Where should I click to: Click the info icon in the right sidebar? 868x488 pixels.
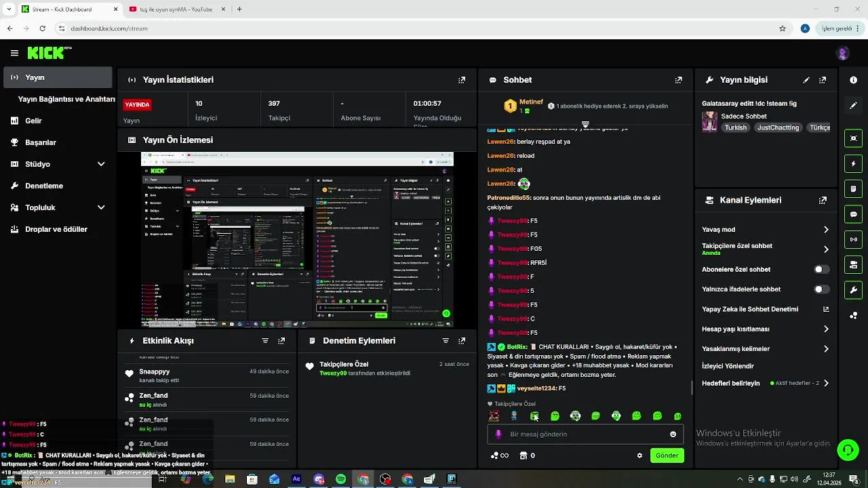pos(853,80)
